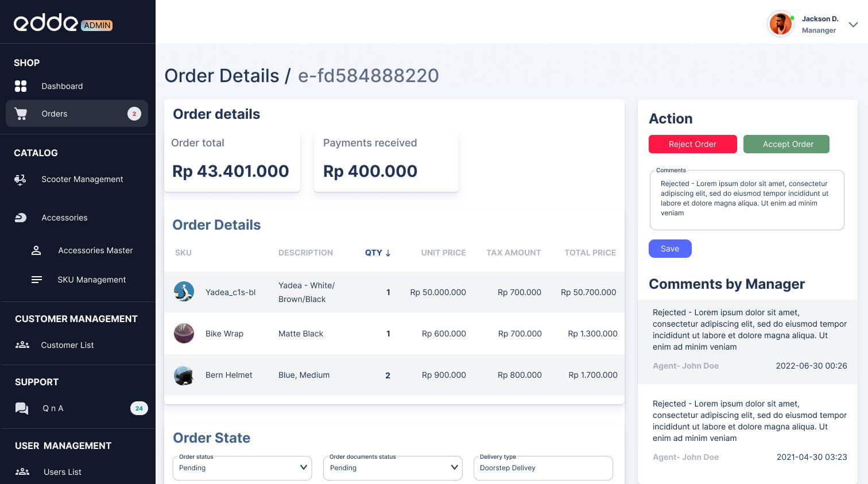This screenshot has width=868, height=484.
Task: Select the Yadea_c1s-bl product thumbnail
Action: click(184, 292)
